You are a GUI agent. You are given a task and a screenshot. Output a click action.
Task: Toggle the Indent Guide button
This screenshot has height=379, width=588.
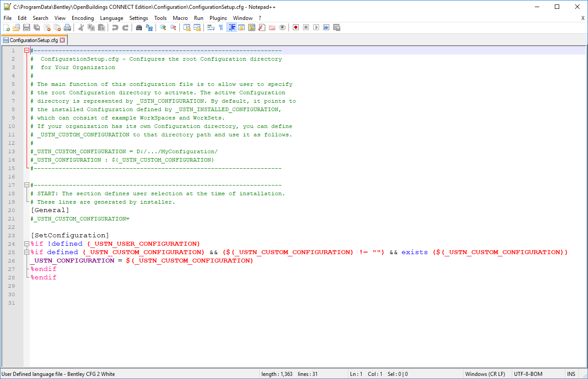click(231, 27)
